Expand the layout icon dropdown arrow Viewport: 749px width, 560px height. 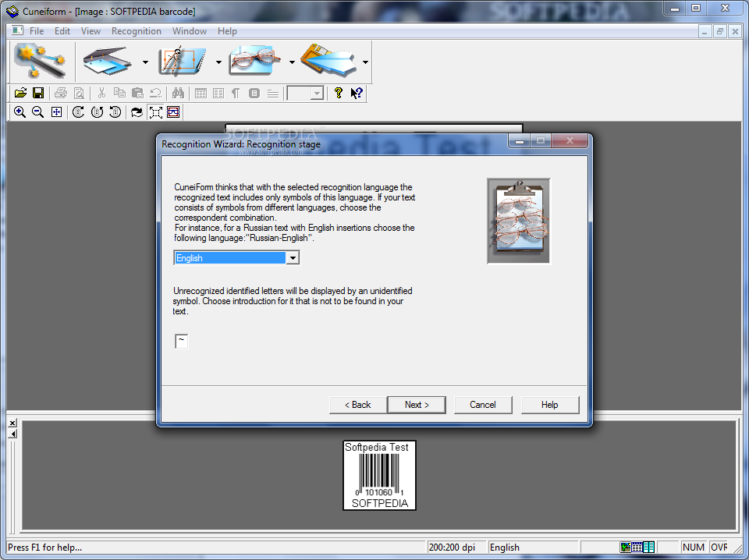pos(218,62)
